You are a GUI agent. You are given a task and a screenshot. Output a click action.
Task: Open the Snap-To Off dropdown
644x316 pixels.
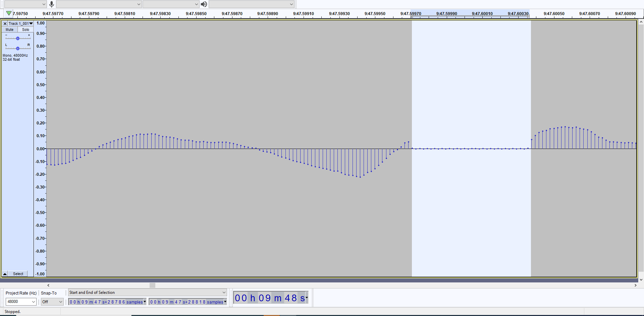52,302
